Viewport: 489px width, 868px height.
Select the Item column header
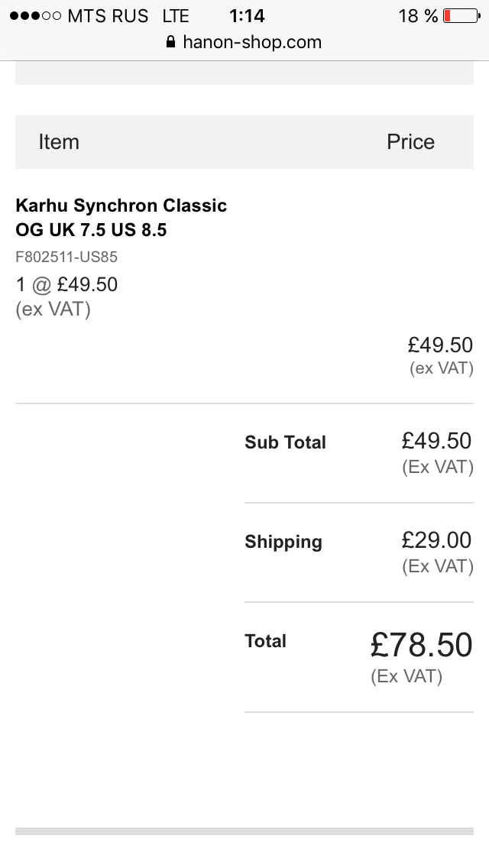[x=59, y=142]
